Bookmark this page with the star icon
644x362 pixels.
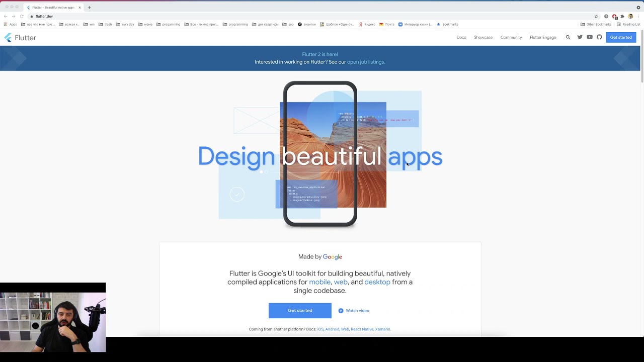pos(596,16)
